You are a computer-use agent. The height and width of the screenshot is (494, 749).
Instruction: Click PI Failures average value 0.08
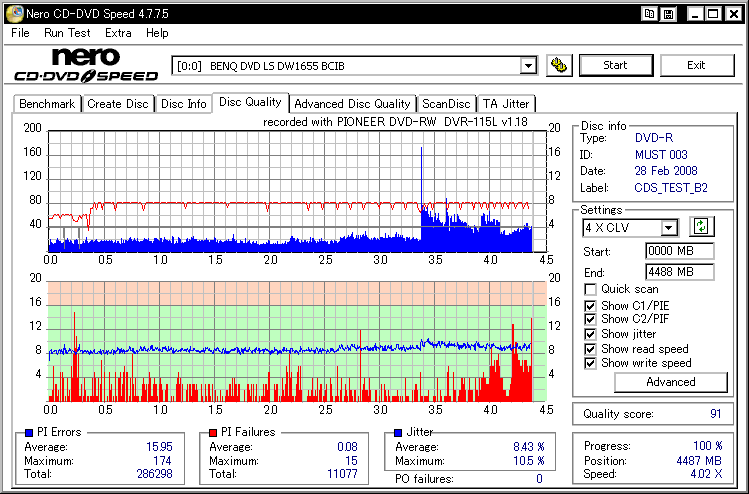coord(347,447)
